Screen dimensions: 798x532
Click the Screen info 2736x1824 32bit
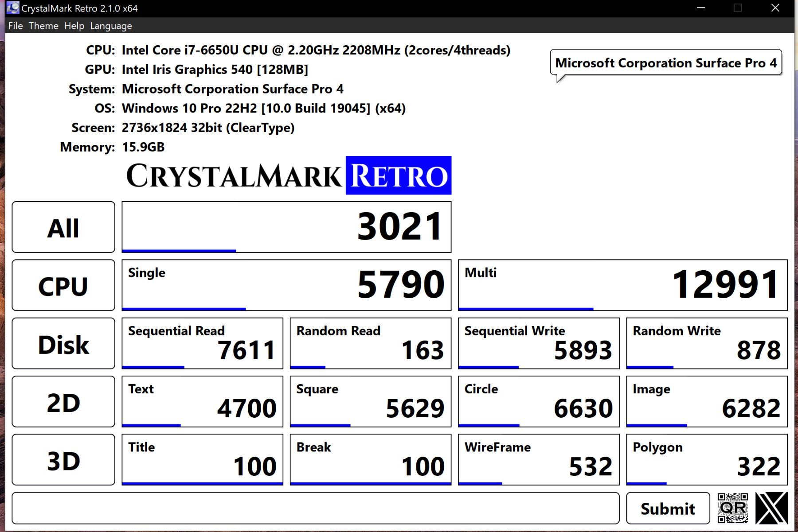click(208, 128)
